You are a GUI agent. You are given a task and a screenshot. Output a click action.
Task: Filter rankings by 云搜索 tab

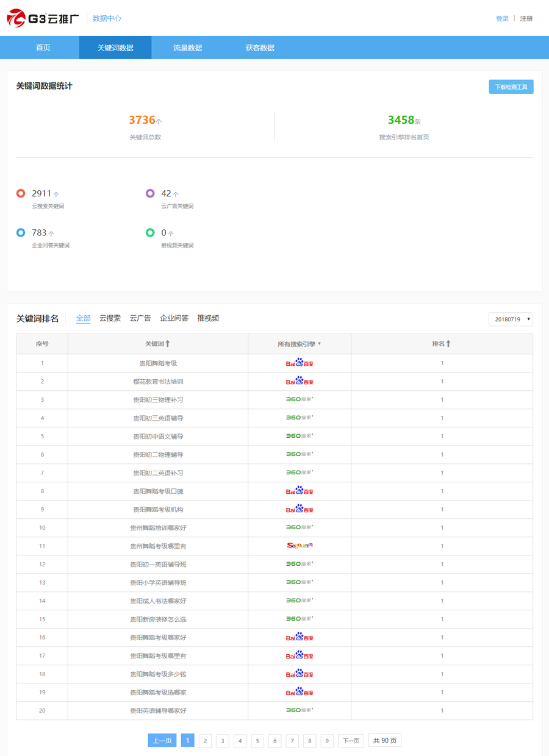point(110,318)
